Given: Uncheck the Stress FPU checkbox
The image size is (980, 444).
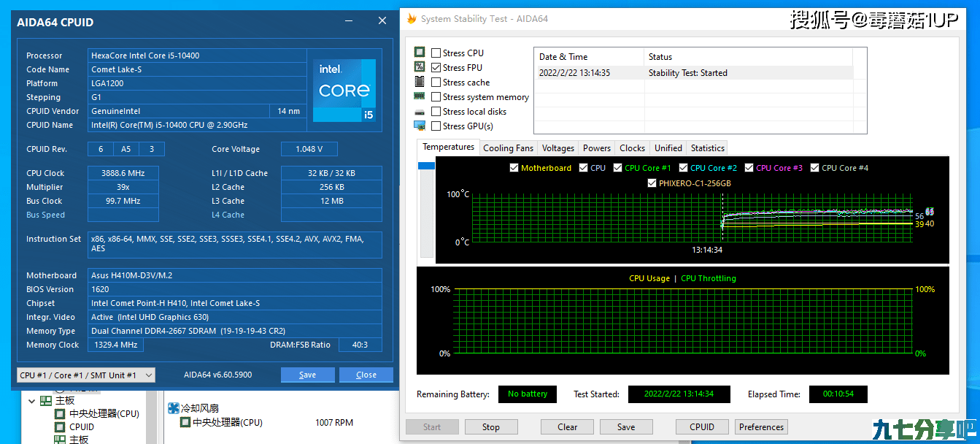Looking at the screenshot, I should [x=436, y=67].
